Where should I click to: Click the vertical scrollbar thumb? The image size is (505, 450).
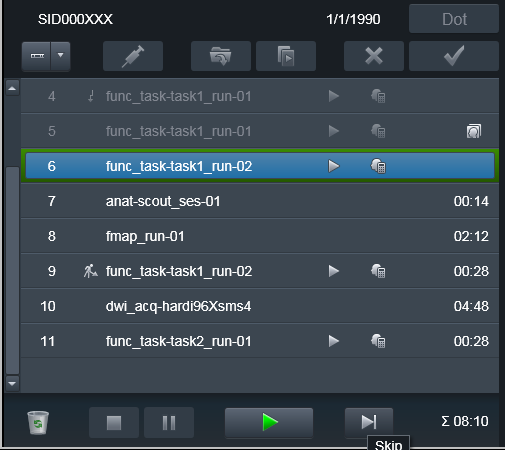pyautogui.click(x=13, y=270)
